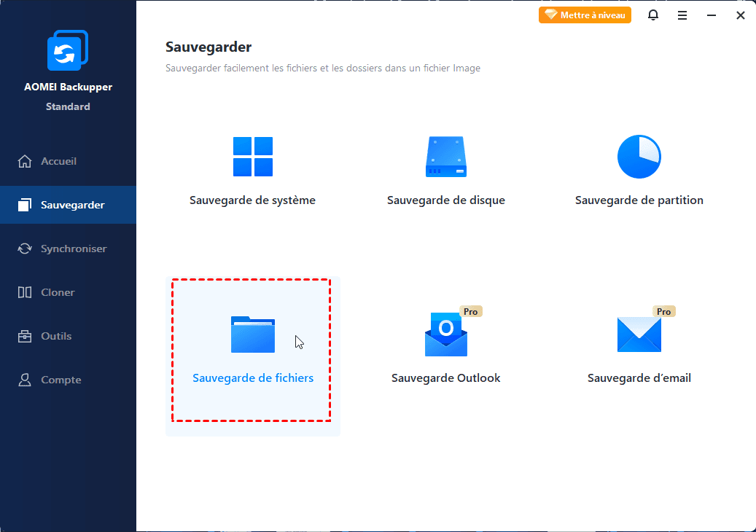The height and width of the screenshot is (532, 756).
Task: Minimize the AOMEI Backupper window
Action: tap(711, 15)
